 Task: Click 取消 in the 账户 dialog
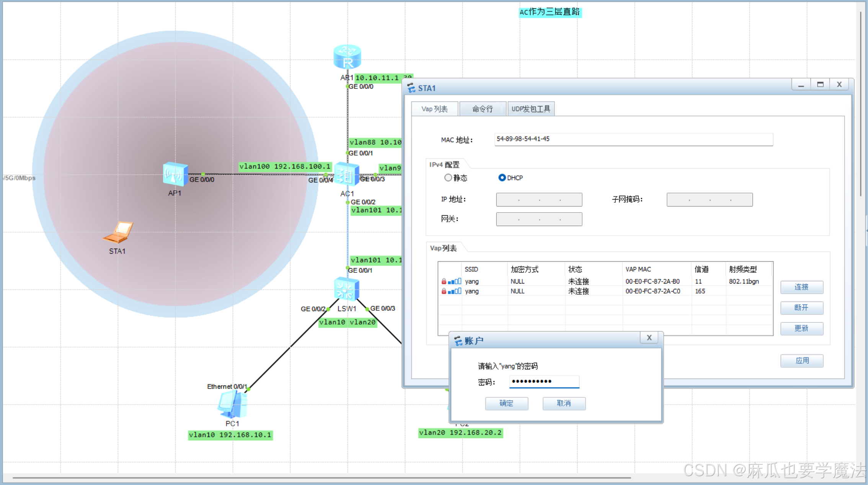(x=563, y=403)
